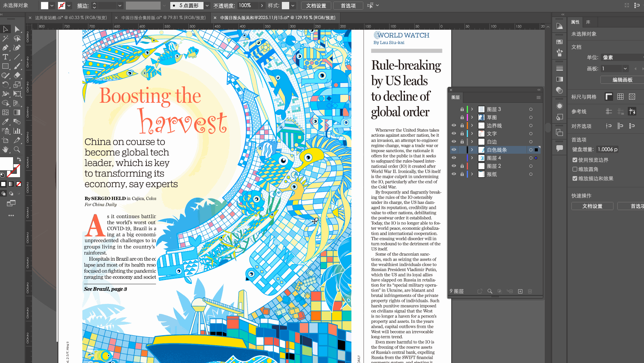Select the Selection (black arrow) tool
Image resolution: width=644 pixels, height=363 pixels.
(x=5, y=29)
